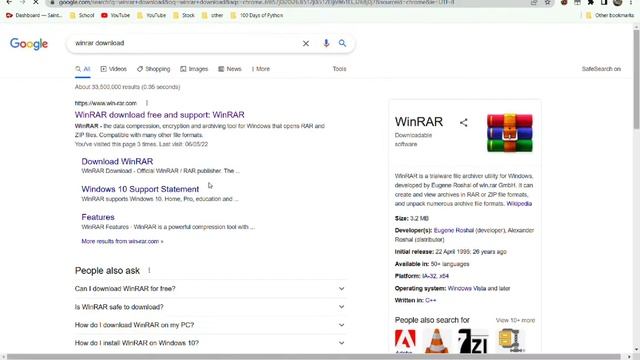The image size is (640, 360).
Task: Open WinZip icon in related searches
Action: 510,341
